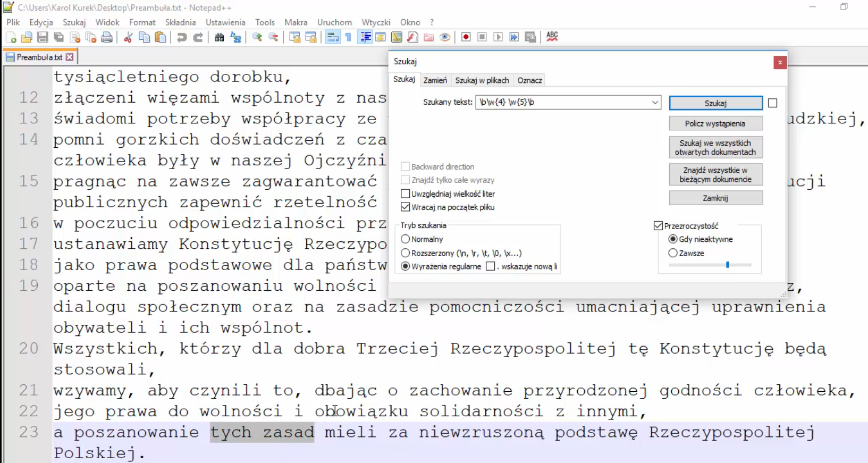Click the Zoom in magnifier icon
This screenshot has width=868, height=463.
pos(257,37)
